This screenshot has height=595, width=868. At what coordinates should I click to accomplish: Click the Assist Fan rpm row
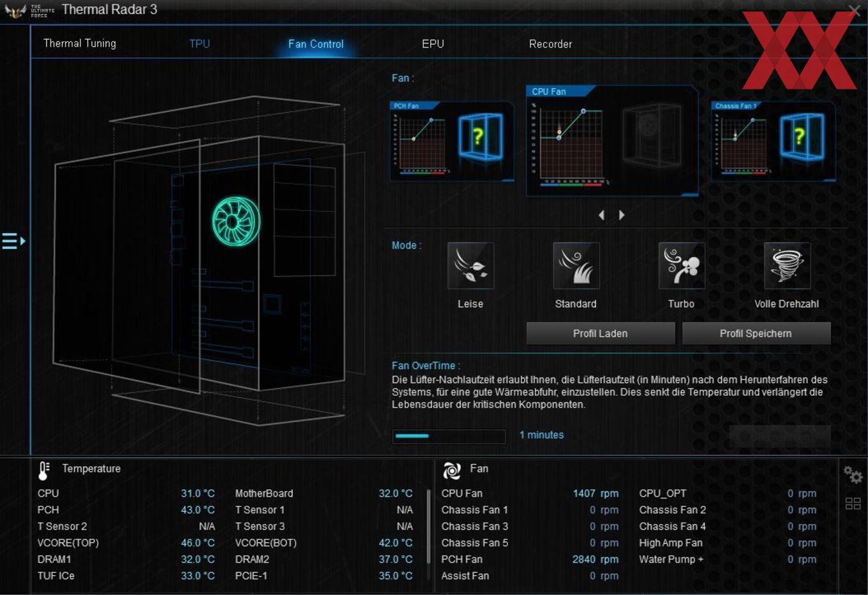530,576
